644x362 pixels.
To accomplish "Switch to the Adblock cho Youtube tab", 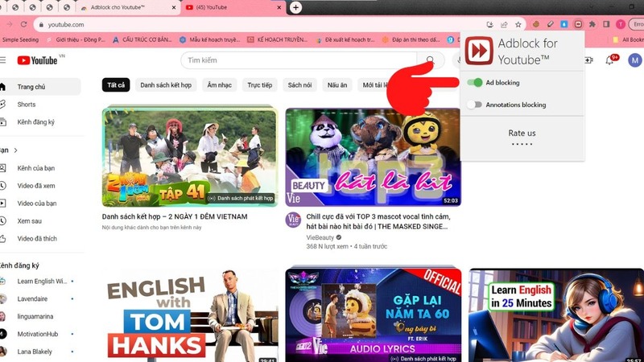I will pos(129,7).
